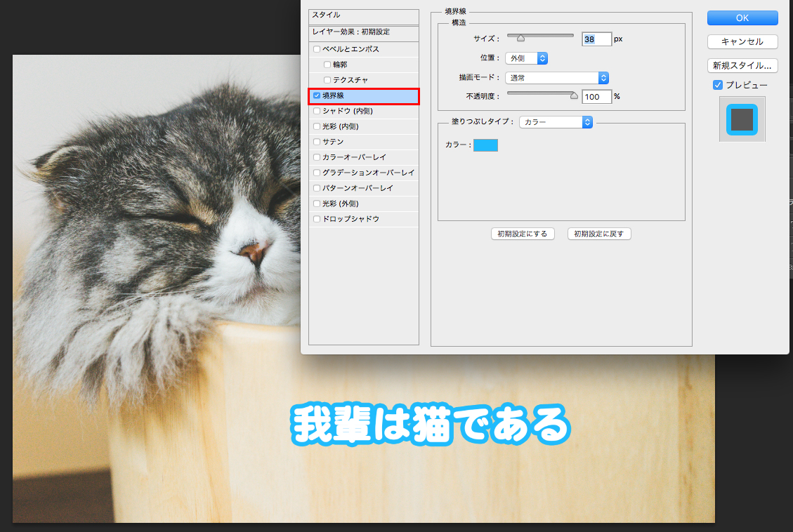793x532 pixels.
Task: Select the 光彩 (外側) style entry
Action: pyautogui.click(x=340, y=204)
